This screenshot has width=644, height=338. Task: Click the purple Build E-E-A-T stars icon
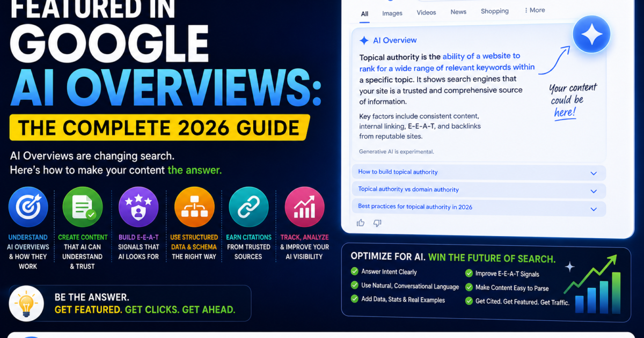pyautogui.click(x=138, y=207)
